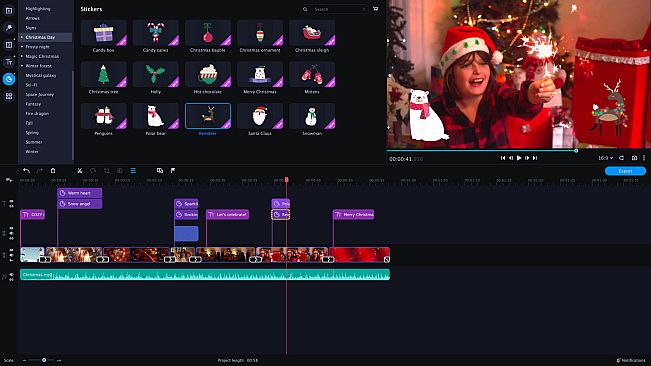Viewport: 651px width, 366px height.
Task: Expand the Frosty night category arrow
Action: pos(22,46)
